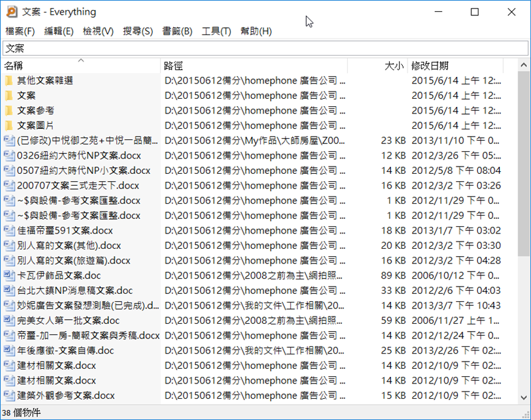Click date 2012/3/2 下午 04:28
531x420 pixels.
click(x=456, y=261)
